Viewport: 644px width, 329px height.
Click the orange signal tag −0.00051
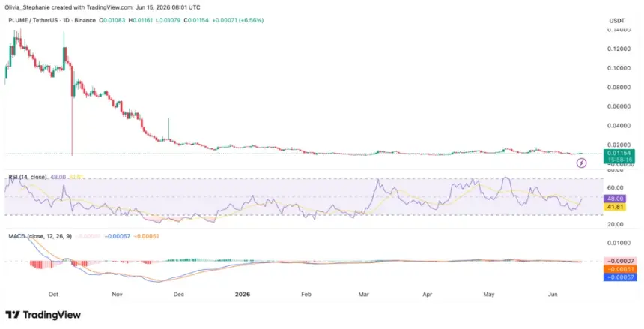click(x=620, y=269)
